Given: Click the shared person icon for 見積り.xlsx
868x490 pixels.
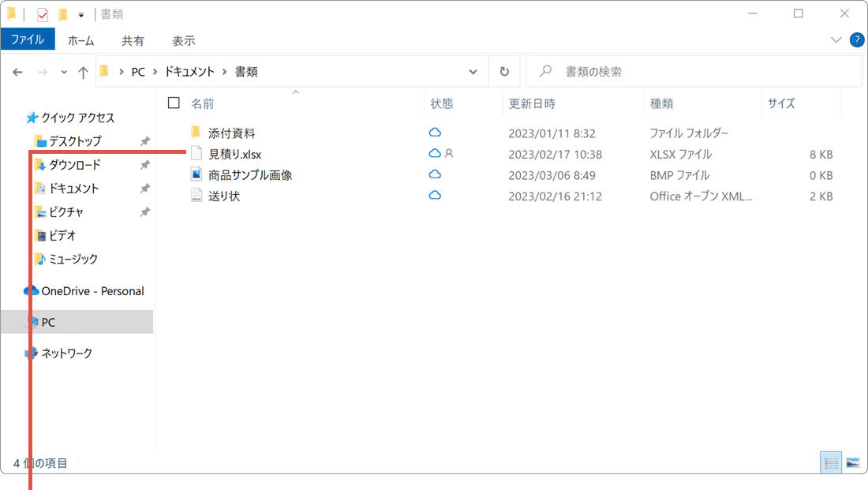Looking at the screenshot, I should tap(449, 153).
